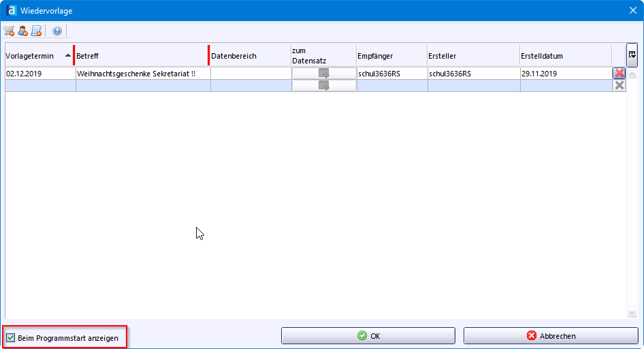Click the shopping cart remove icon in toolbar
644x349 pixels.
click(x=9, y=31)
